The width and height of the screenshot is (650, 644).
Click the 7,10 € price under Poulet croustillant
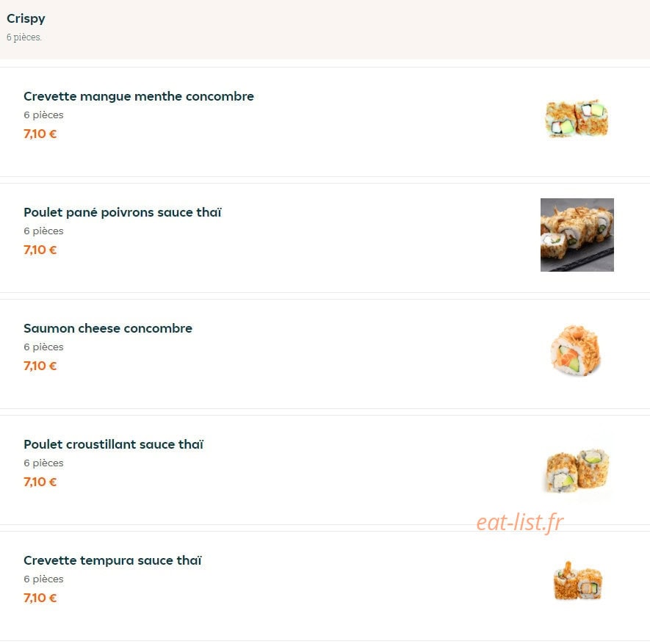40,482
